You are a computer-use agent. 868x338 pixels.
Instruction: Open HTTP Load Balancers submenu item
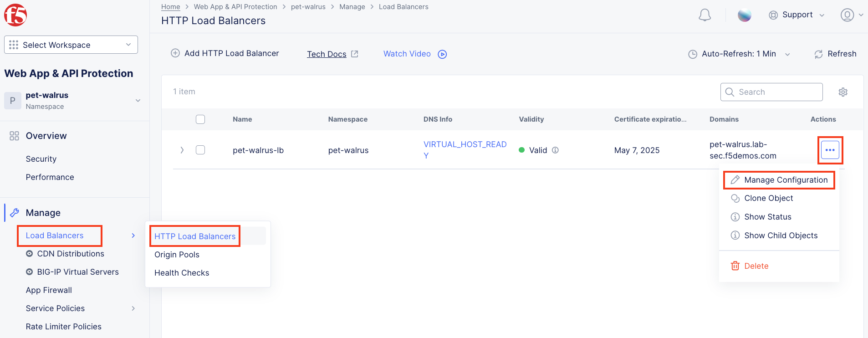point(195,236)
